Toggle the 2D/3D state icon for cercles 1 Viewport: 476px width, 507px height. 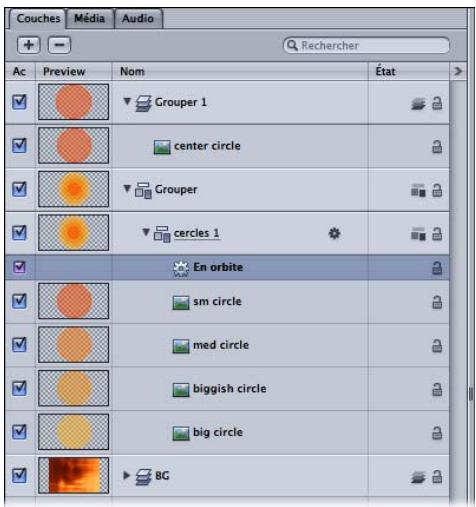(418, 234)
